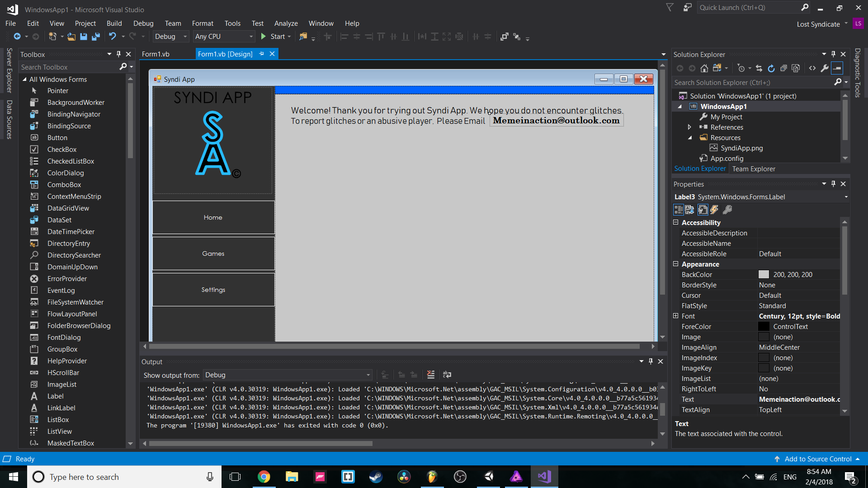Select the Games button on the form
868x488 pixels.
(x=213, y=253)
